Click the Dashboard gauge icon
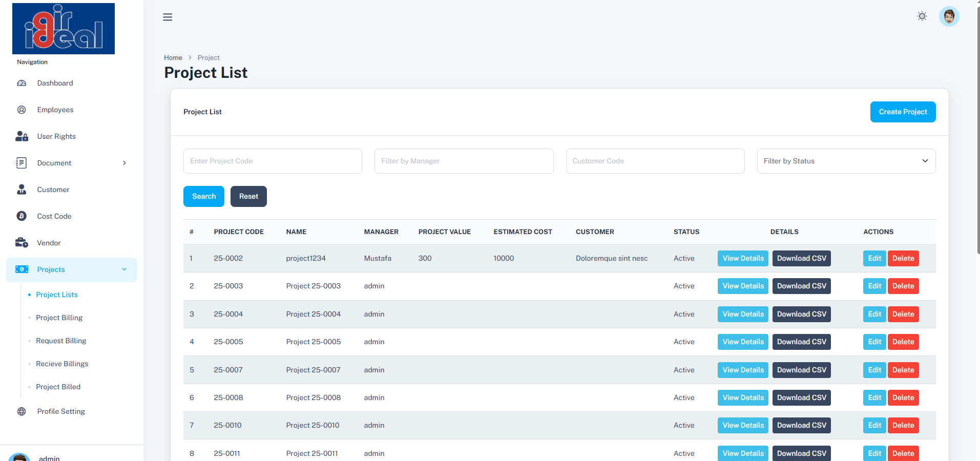Screen dimensions: 980x461 22,83
